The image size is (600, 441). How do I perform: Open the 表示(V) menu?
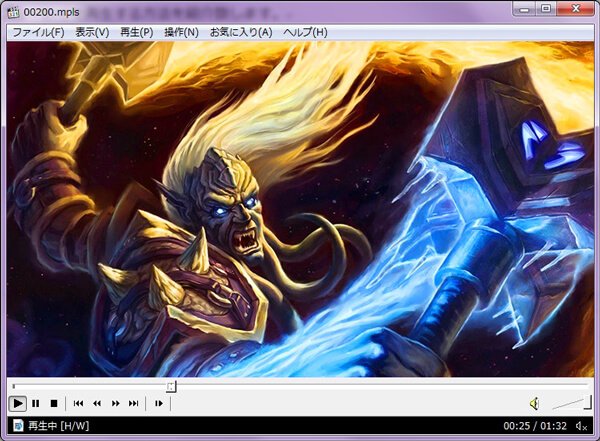coord(92,32)
